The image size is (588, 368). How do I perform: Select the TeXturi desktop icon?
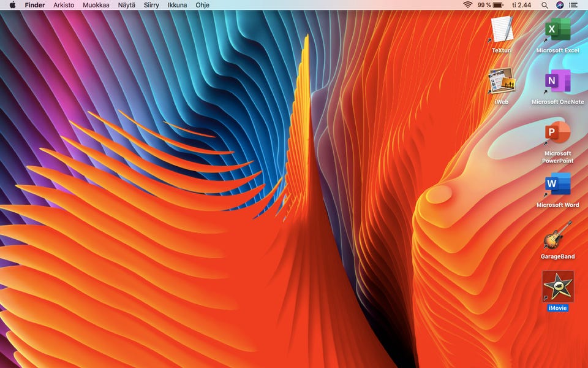(x=502, y=29)
